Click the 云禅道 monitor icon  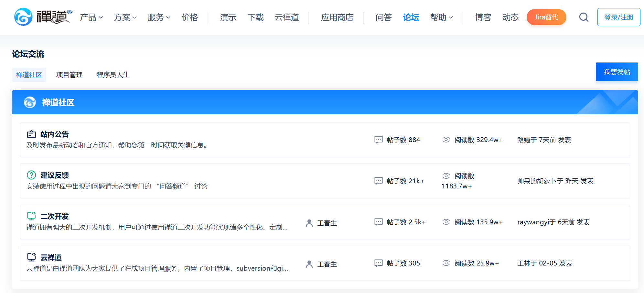point(31,257)
